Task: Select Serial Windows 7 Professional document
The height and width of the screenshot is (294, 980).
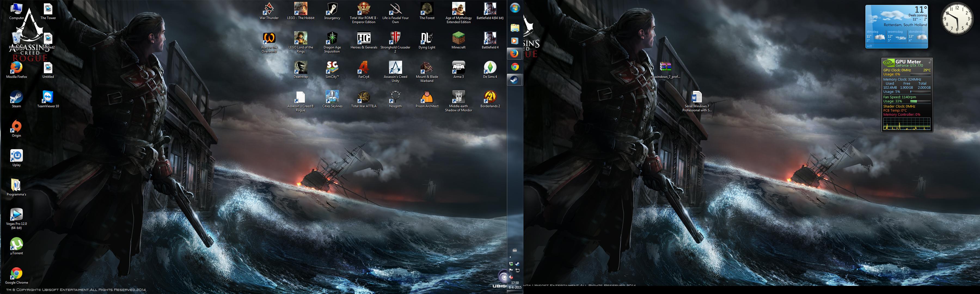Action: click(x=697, y=101)
